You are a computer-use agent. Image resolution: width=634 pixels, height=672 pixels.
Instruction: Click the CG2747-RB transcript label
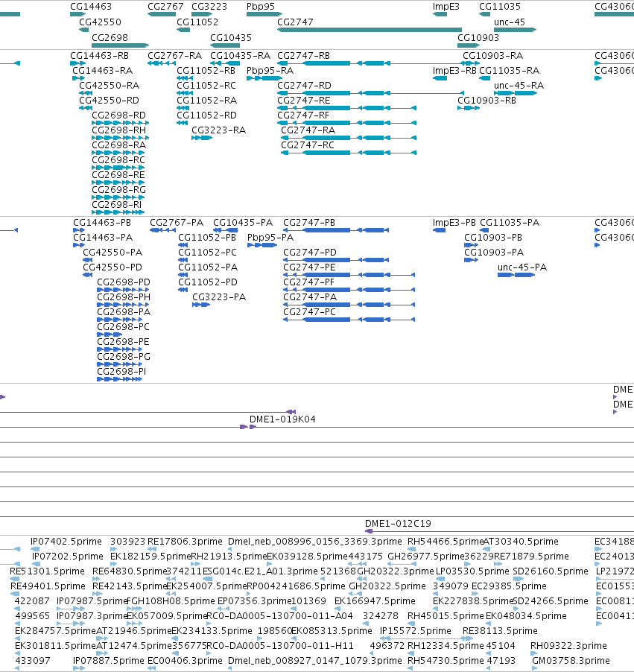coord(303,56)
